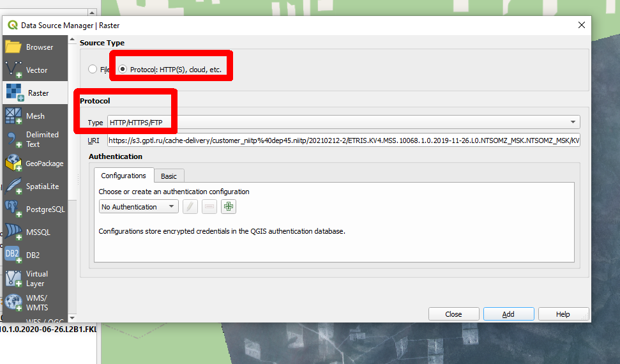Open the PostgreSQL connection section
The width and height of the screenshot is (620, 364).
[35, 209]
